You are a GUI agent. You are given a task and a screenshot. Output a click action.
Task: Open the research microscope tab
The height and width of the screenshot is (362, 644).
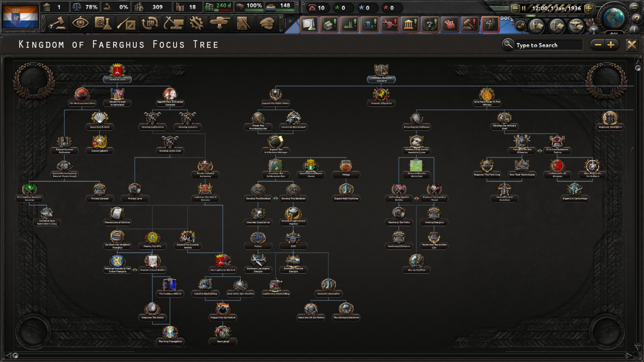coord(103,23)
